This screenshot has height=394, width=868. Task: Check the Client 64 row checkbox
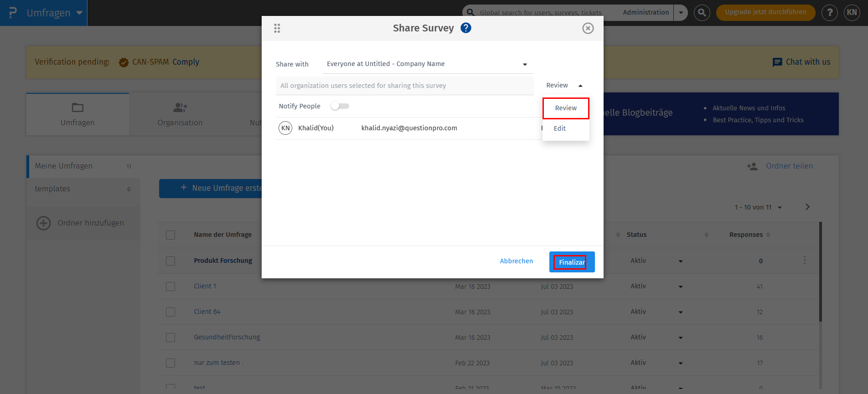(x=170, y=312)
